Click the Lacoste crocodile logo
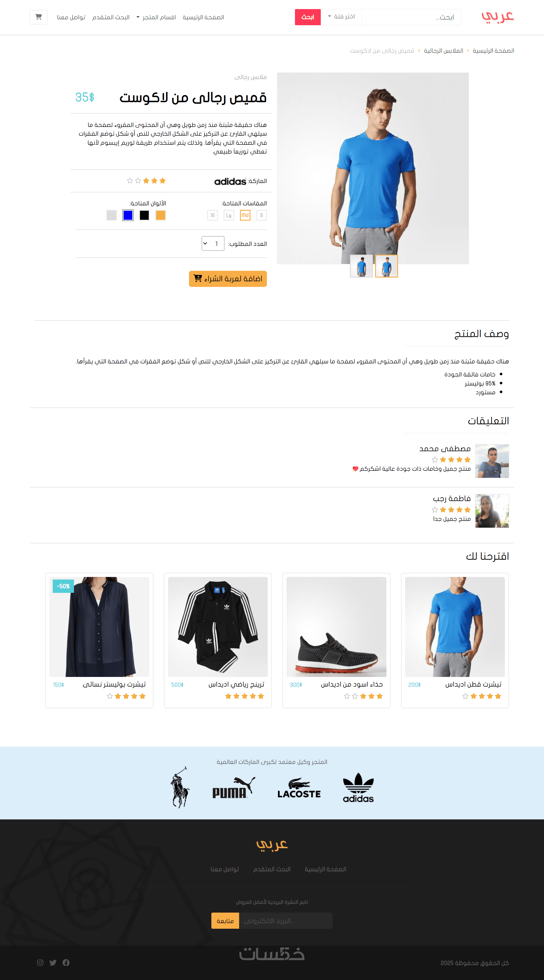544x980 pixels. (299, 788)
